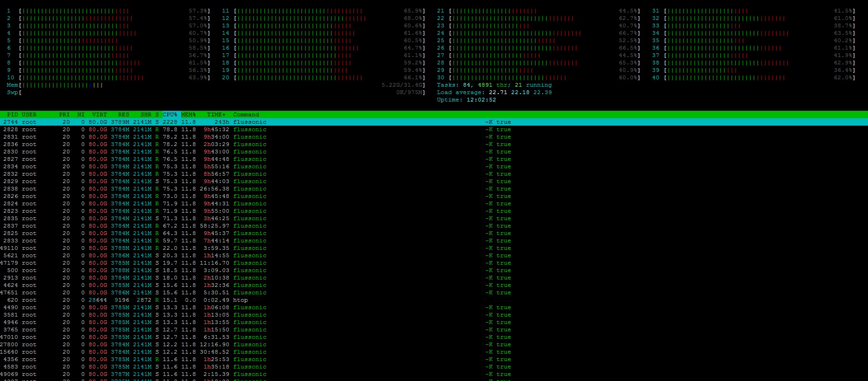This screenshot has height=381, width=868.
Task: Select process row with PID 2830
Action: [434, 152]
